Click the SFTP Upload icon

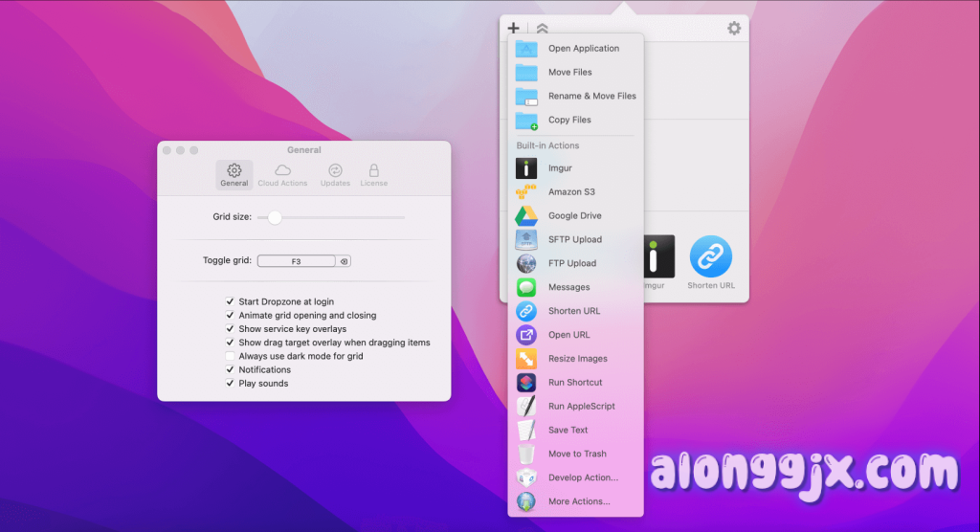click(x=526, y=240)
